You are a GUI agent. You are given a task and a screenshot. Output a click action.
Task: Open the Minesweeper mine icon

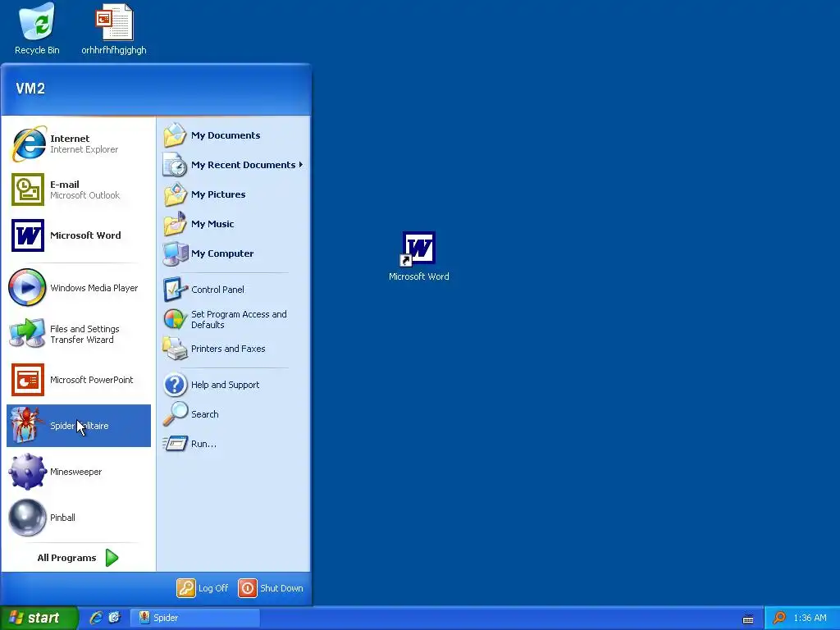point(27,472)
